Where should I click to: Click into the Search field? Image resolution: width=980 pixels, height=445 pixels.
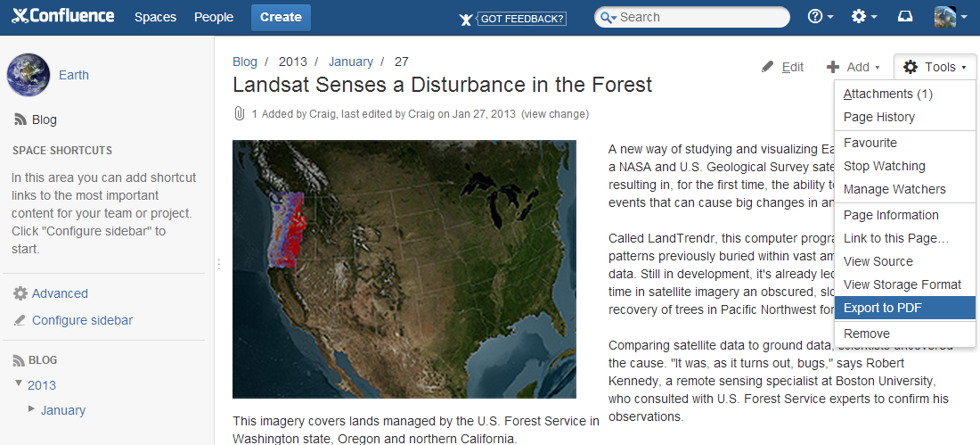pyautogui.click(x=699, y=17)
